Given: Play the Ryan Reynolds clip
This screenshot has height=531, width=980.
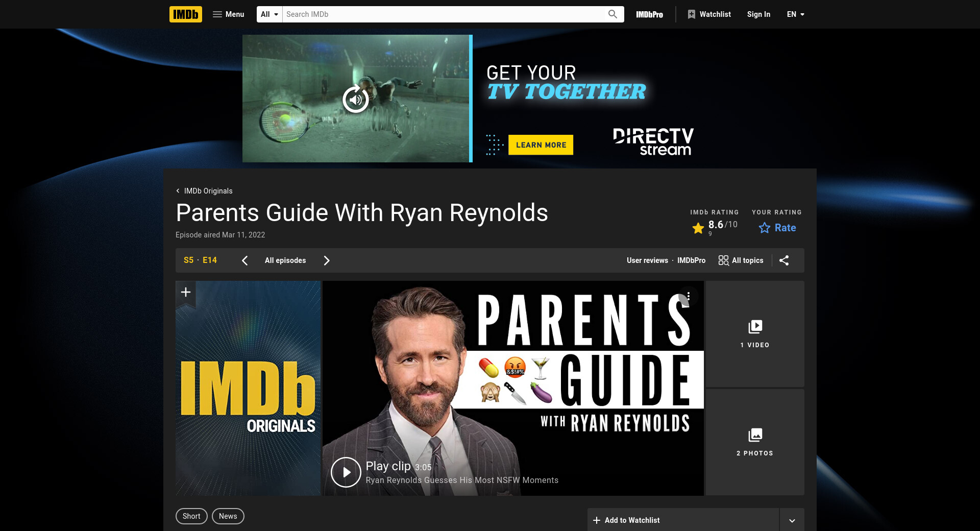Looking at the screenshot, I should [x=346, y=472].
